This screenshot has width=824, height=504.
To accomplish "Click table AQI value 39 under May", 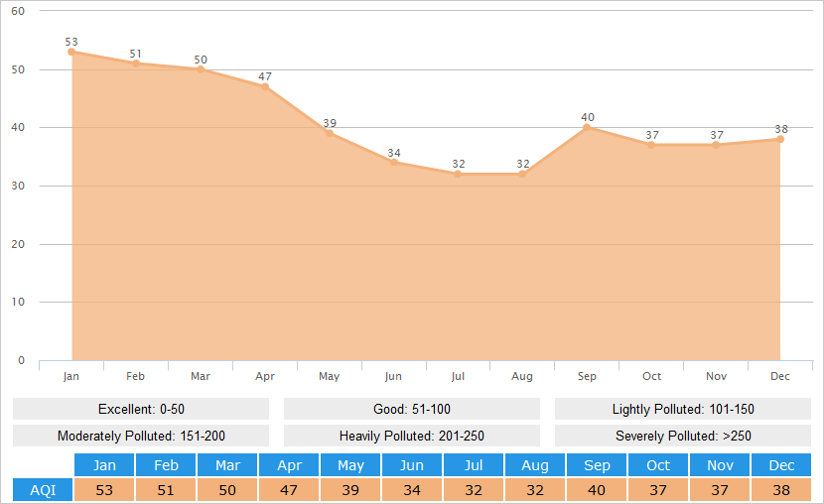I will coord(350,490).
